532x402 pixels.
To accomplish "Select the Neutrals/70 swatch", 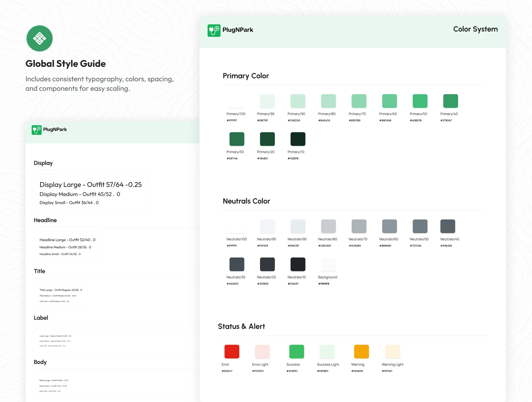I will pyautogui.click(x=359, y=226).
